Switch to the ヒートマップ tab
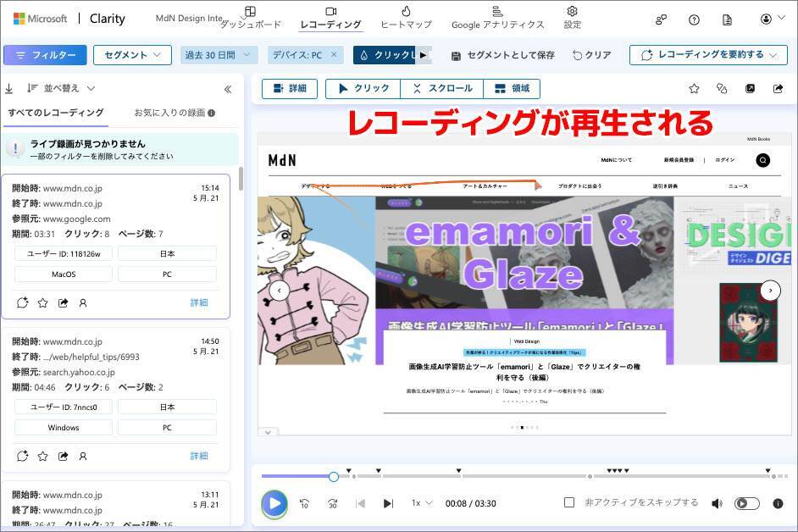The image size is (798, 532). 406,17
